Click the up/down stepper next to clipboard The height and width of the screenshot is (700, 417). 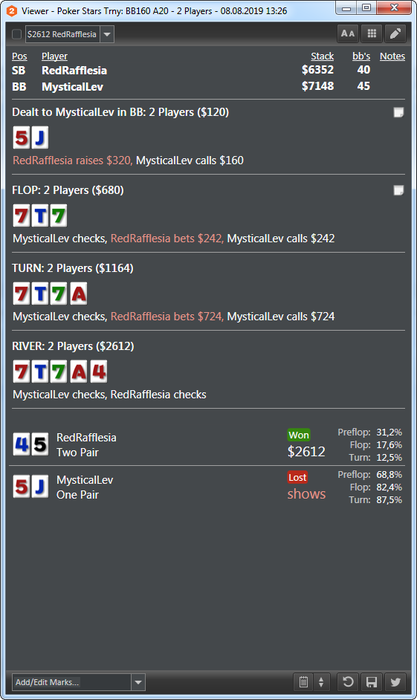pyautogui.click(x=321, y=682)
